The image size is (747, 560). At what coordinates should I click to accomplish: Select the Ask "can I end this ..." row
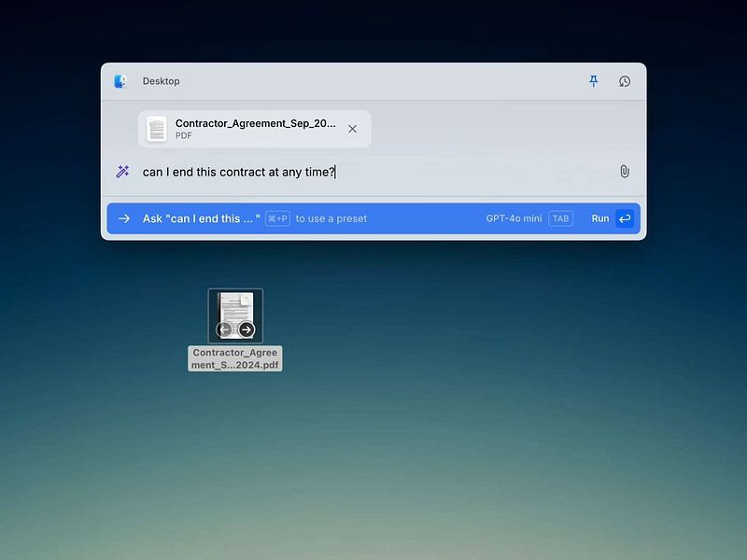point(373,218)
